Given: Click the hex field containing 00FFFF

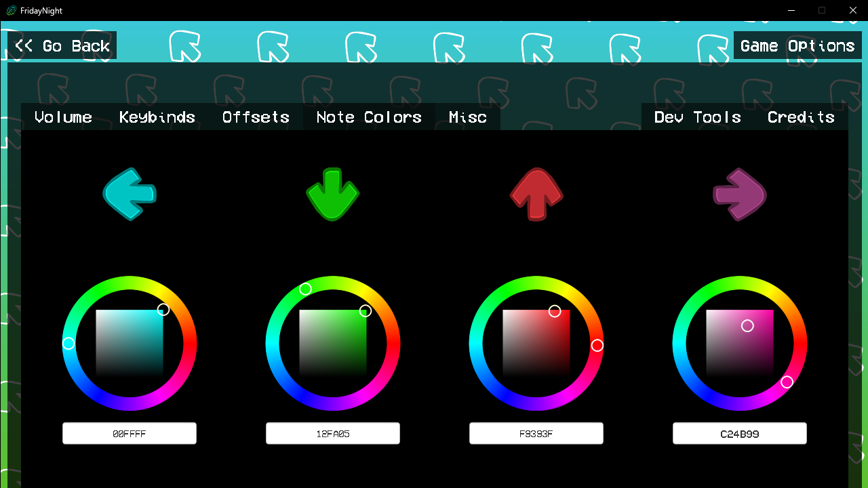Looking at the screenshot, I should tap(130, 434).
